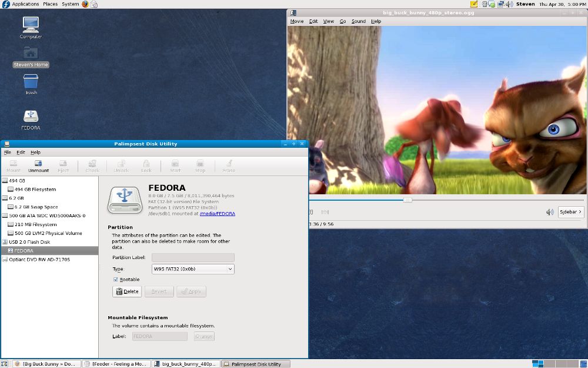Click in the Partition Label field

193,257
